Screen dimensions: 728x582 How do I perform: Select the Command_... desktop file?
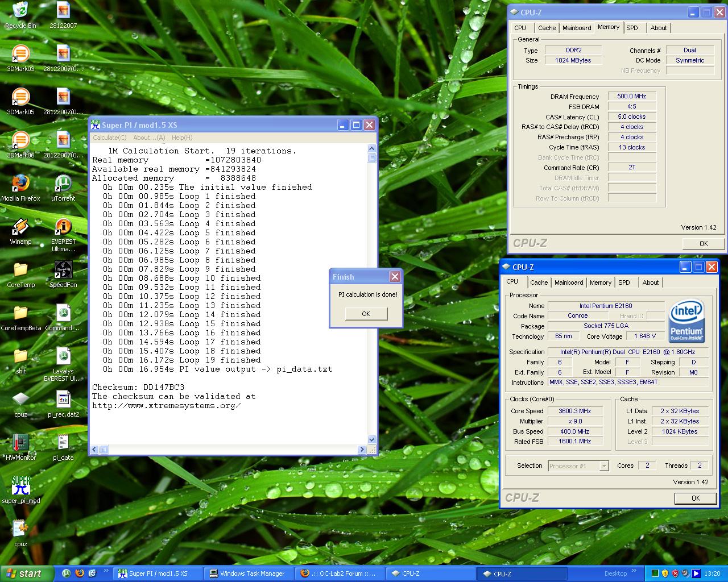pyautogui.click(x=63, y=317)
